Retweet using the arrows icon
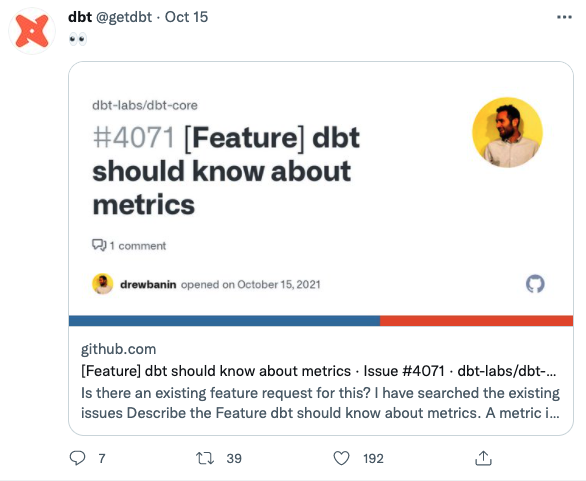This screenshot has width=586, height=481. [205, 458]
